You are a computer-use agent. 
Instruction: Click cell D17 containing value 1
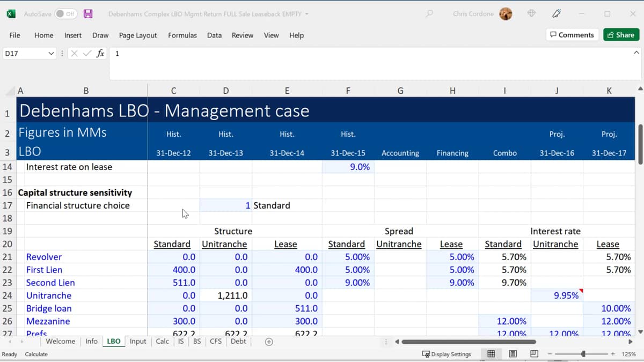tap(226, 205)
